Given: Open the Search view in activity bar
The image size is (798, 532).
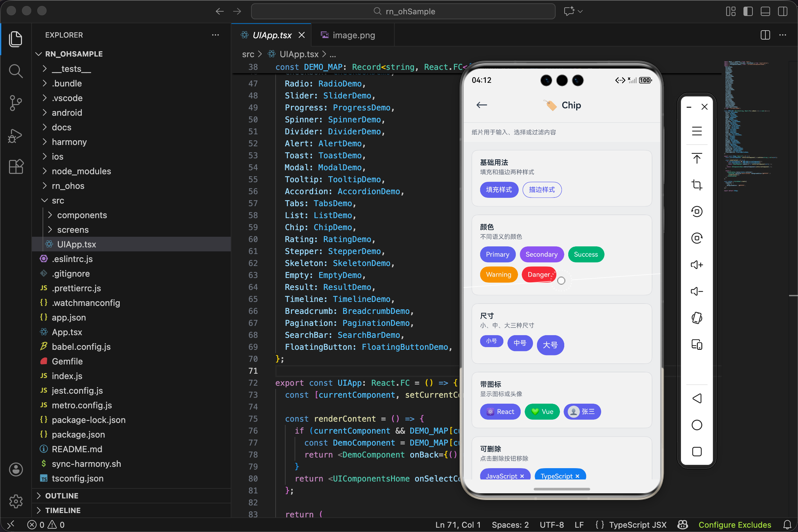Looking at the screenshot, I should (x=16, y=71).
